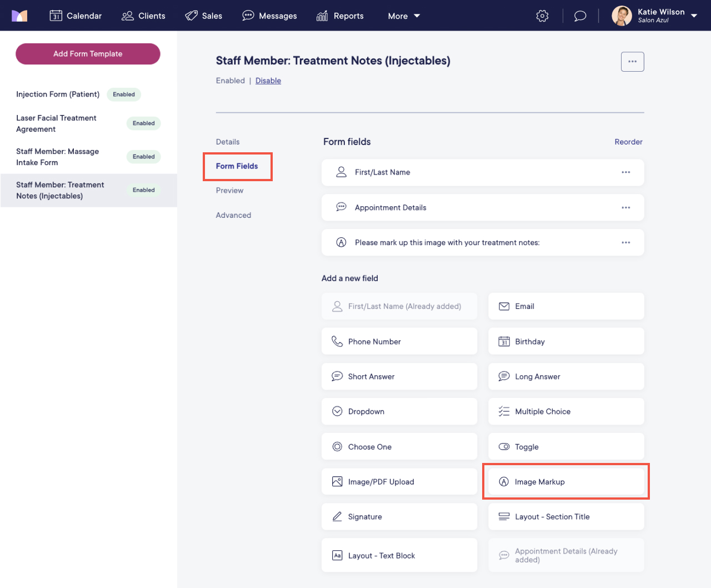Open the Advanced section
The height and width of the screenshot is (588, 711).
coord(233,215)
